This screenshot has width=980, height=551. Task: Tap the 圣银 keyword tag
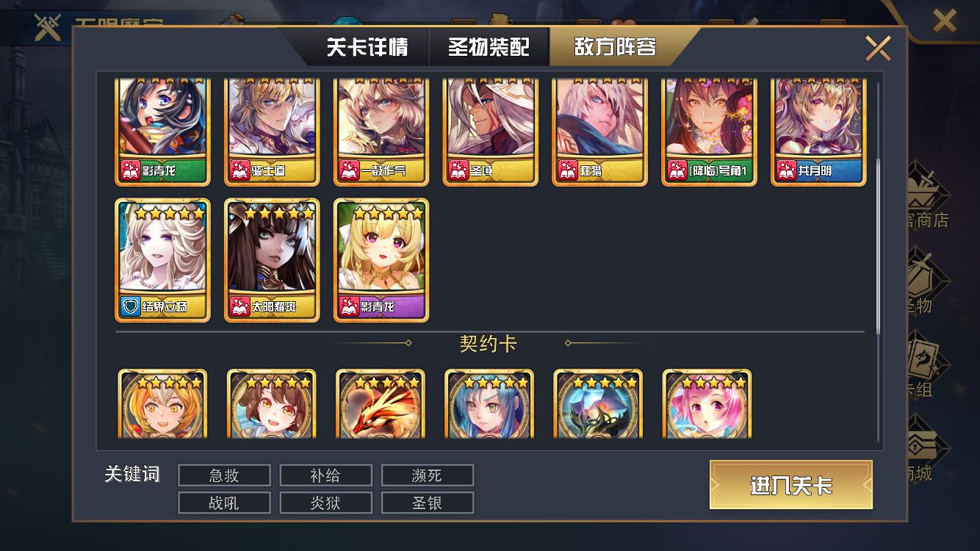tap(427, 503)
